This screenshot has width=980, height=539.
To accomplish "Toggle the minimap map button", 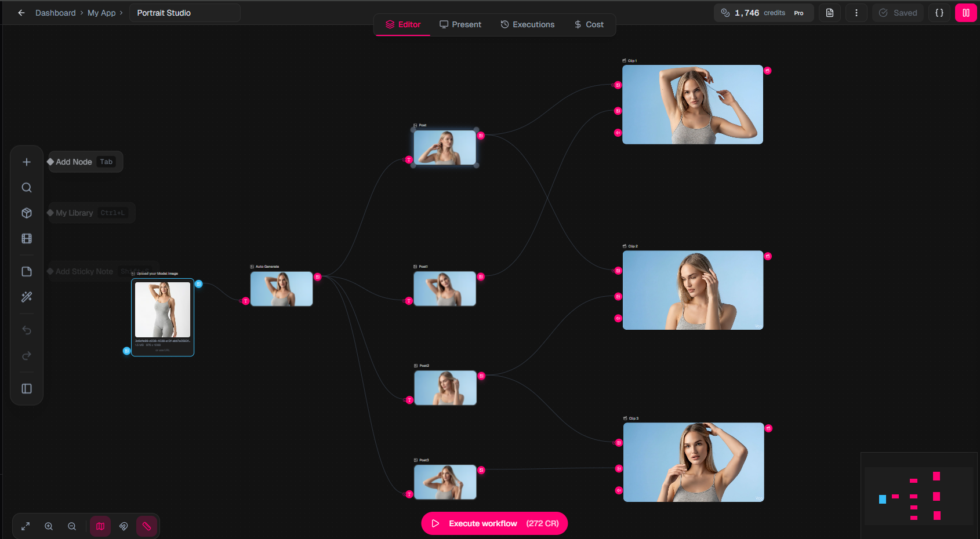I will pos(100,526).
